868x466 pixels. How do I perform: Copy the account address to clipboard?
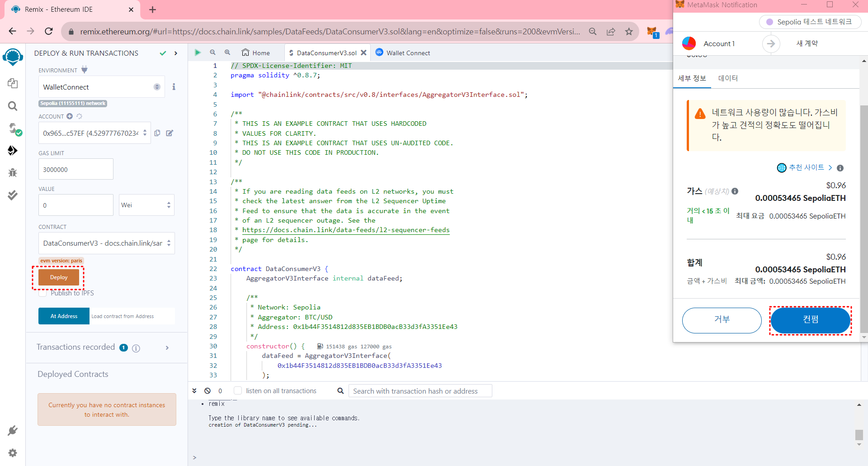click(157, 133)
